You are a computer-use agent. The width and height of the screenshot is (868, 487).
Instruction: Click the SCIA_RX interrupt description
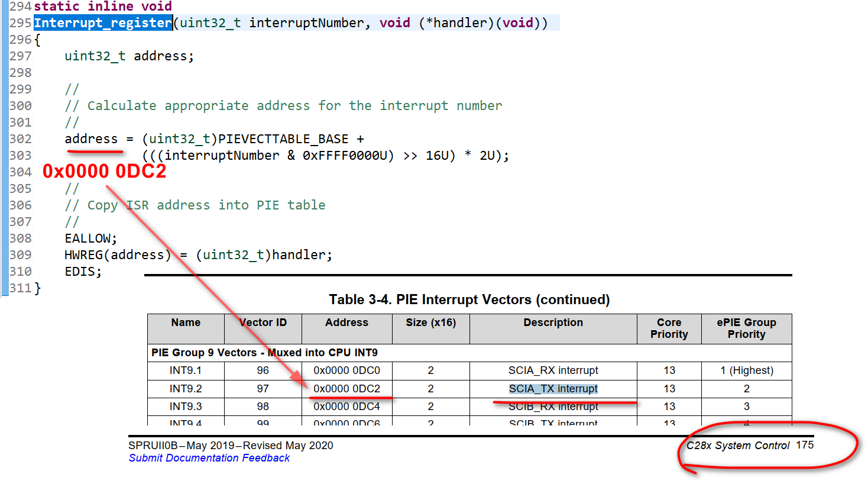coord(553,370)
